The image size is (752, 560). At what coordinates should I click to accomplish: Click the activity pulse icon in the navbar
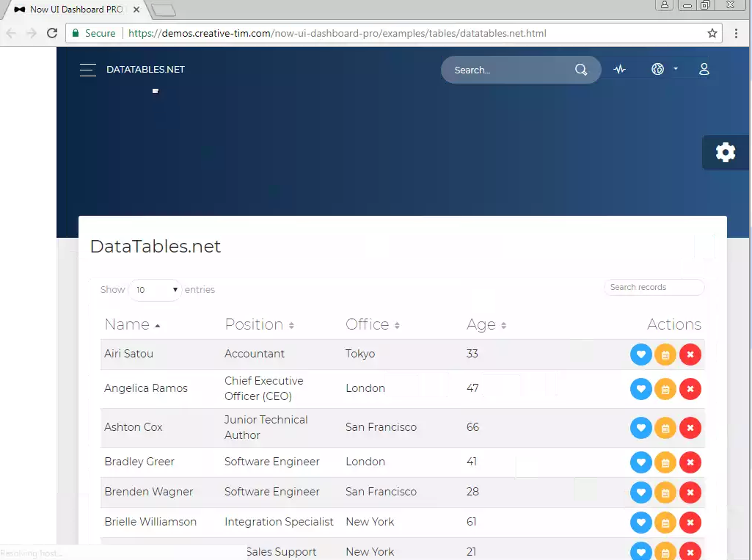(619, 68)
